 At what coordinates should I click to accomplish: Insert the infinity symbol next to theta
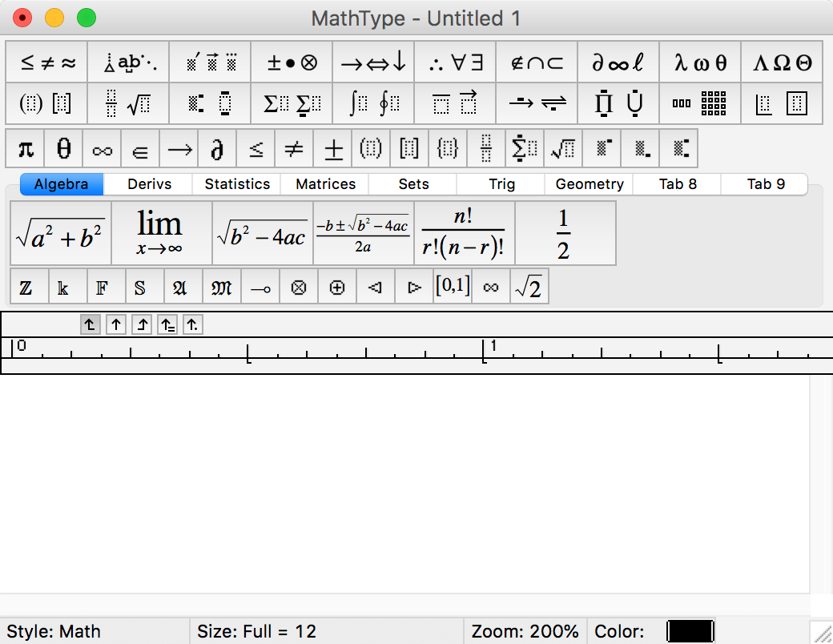(x=102, y=148)
